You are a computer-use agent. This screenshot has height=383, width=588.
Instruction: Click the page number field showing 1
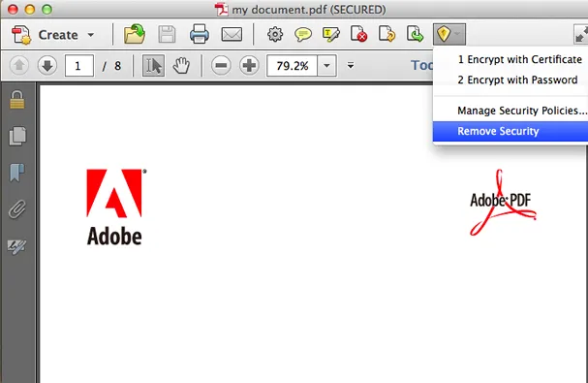79,66
